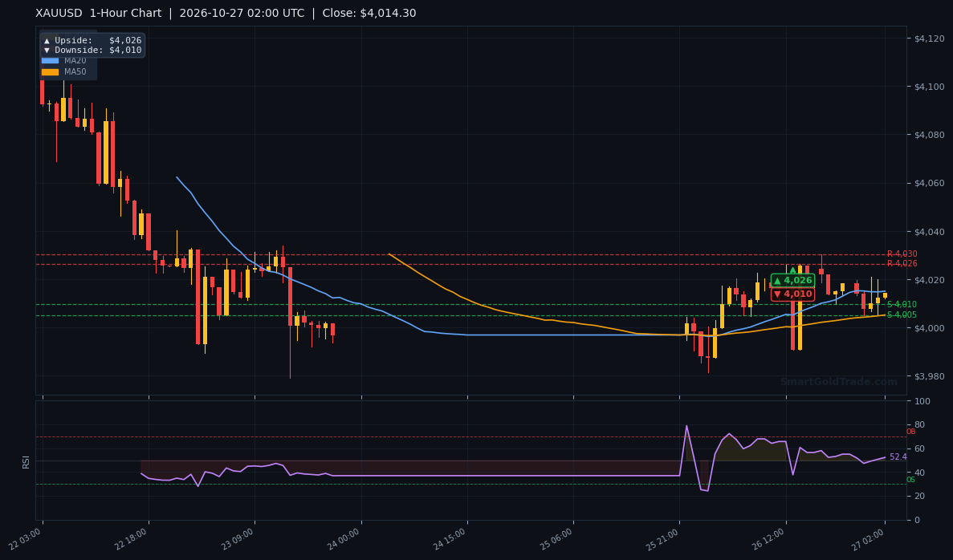
Task: Click the 22 03:00 time axis label
Action: tap(26, 539)
